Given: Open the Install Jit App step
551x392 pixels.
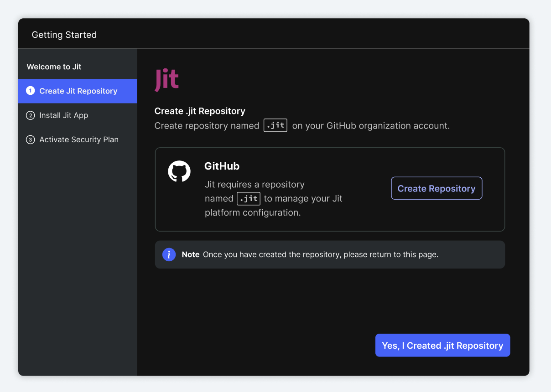Looking at the screenshot, I should [78, 115].
